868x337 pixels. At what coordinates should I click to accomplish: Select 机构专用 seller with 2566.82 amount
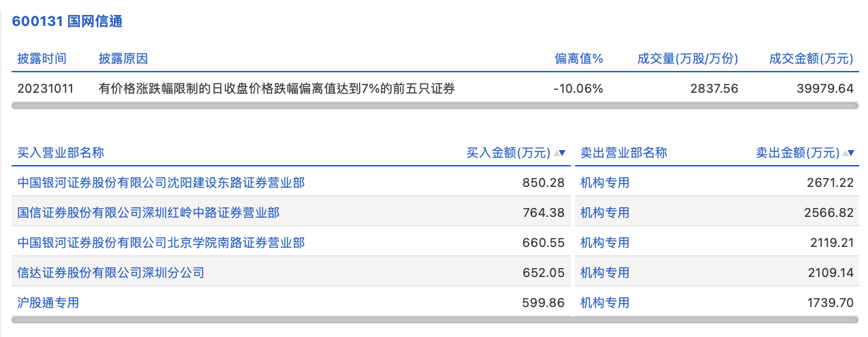coord(604,213)
